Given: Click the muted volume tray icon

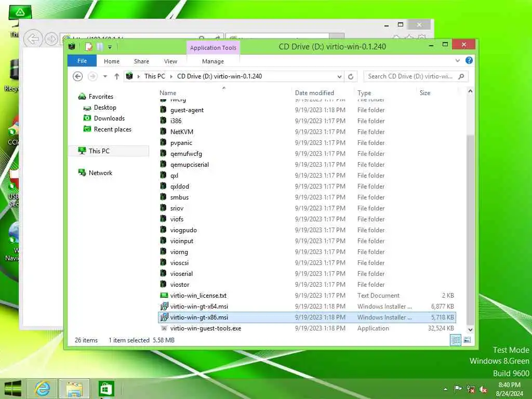Looking at the screenshot, I should tap(483, 389).
